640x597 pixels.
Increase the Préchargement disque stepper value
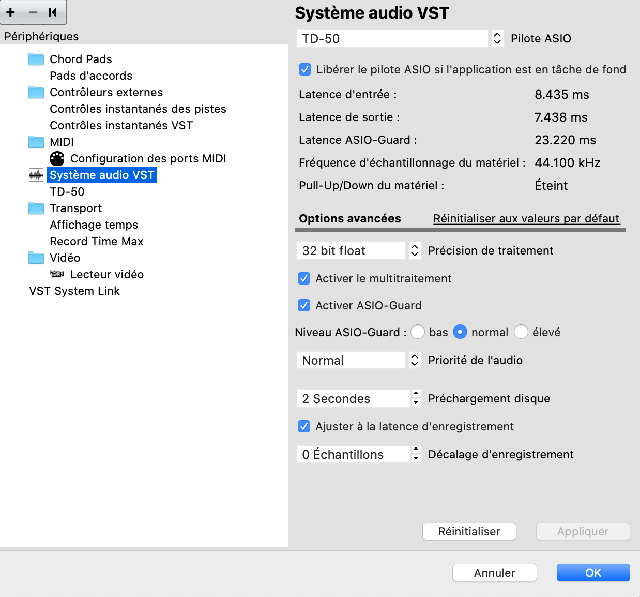click(416, 394)
